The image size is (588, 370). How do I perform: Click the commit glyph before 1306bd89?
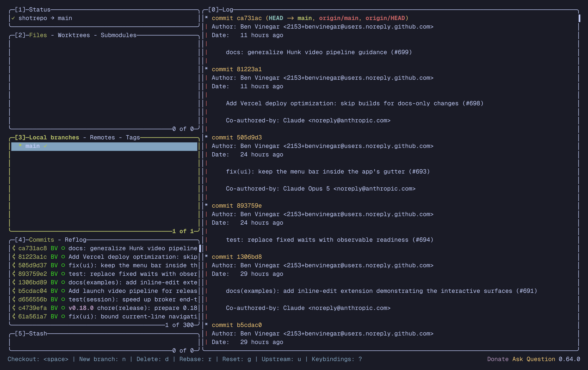(14, 283)
